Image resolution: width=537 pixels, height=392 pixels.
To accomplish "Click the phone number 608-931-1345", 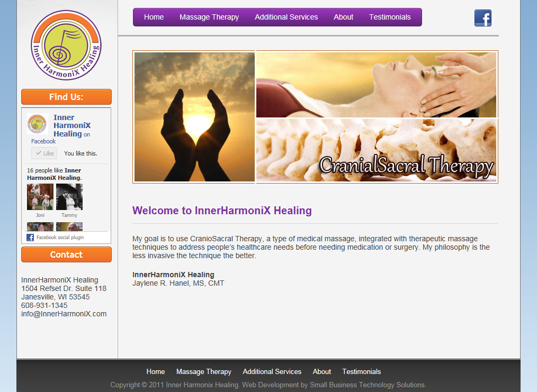I will click(44, 305).
